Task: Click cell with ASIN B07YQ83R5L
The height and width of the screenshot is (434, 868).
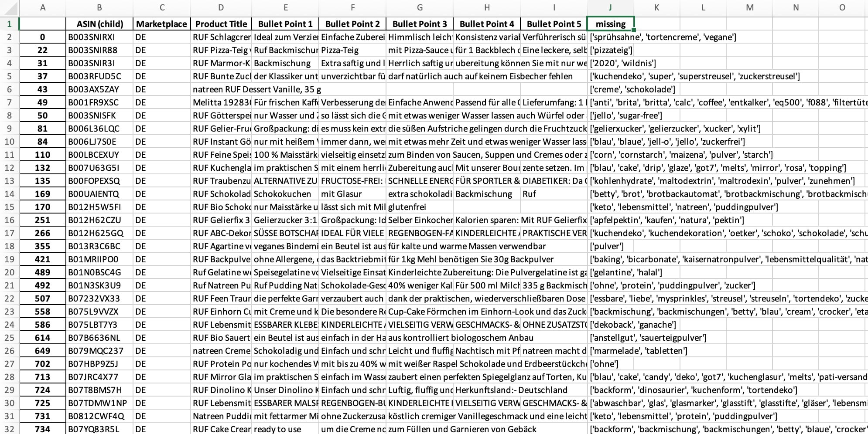Action: click(99, 429)
